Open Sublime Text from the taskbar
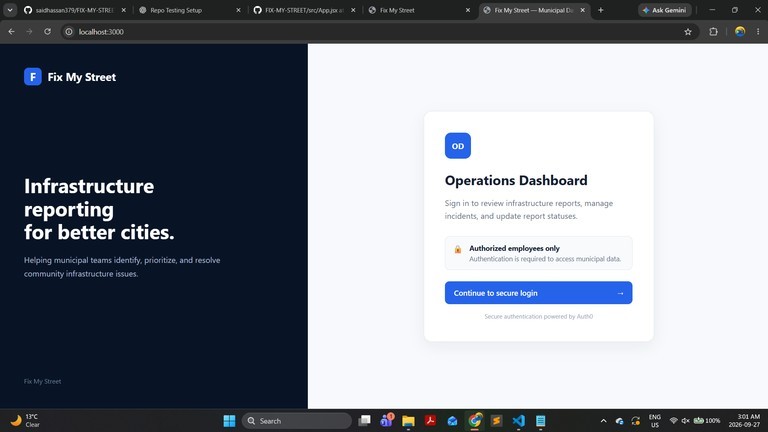 [496, 421]
